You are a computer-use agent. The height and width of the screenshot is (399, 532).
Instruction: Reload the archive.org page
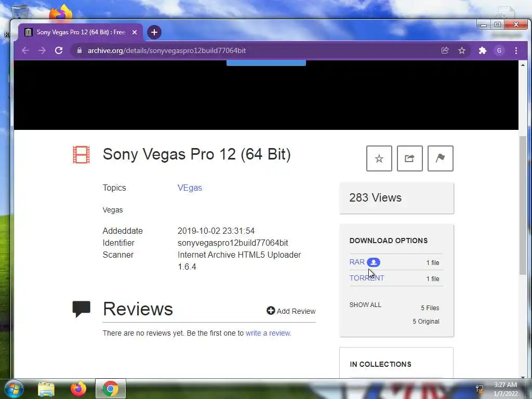[x=59, y=50]
